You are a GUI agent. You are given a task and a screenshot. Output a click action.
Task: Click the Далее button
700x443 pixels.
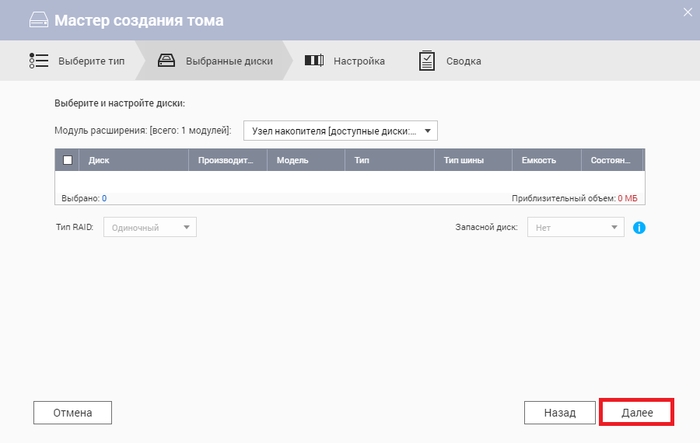[637, 413]
